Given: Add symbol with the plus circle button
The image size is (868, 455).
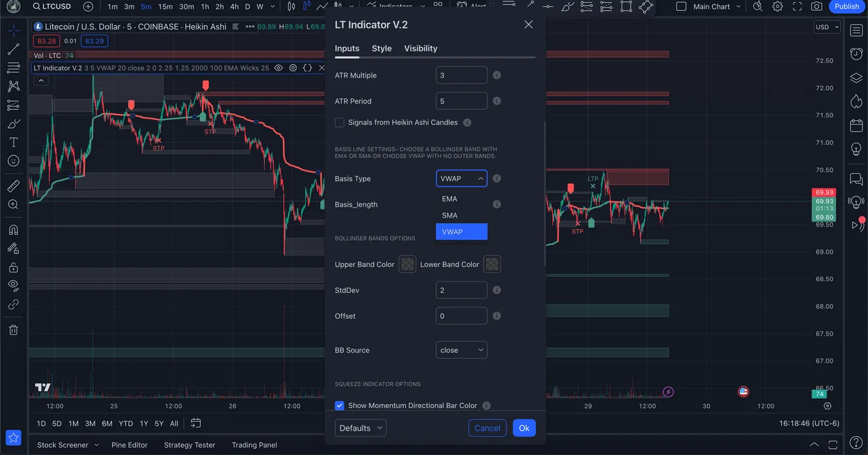Looking at the screenshot, I should pyautogui.click(x=88, y=7).
